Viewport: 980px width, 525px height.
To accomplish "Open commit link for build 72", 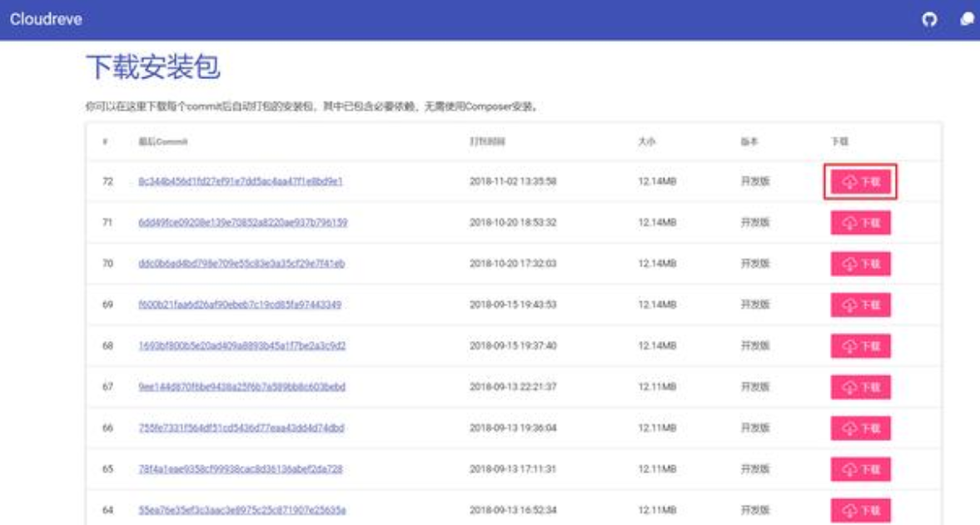I will [x=241, y=181].
